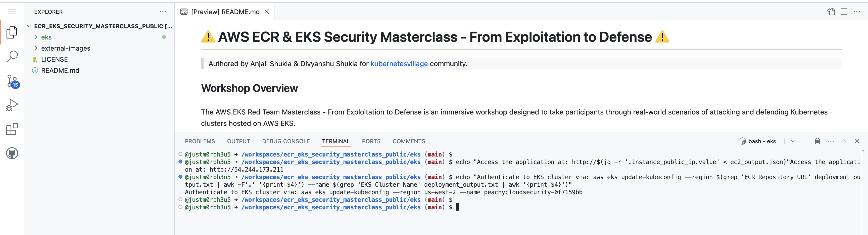
Task: Open Run and Debug view
Action: (x=12, y=105)
